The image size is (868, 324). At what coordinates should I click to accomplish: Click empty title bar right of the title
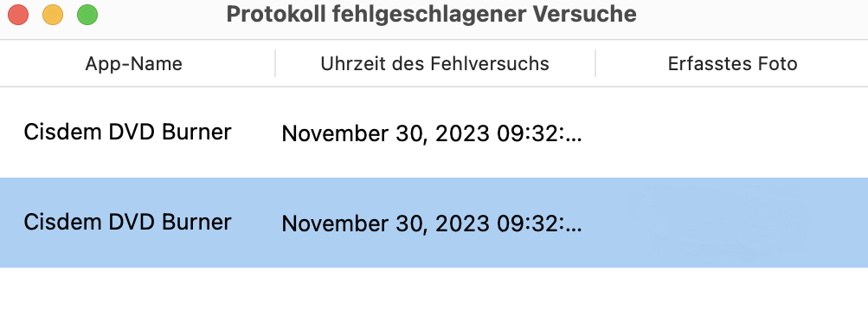point(753,15)
